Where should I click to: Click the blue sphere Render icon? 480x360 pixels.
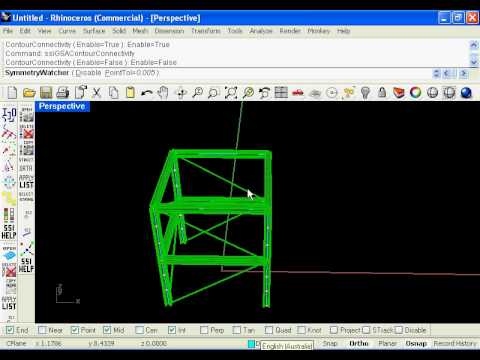point(466,92)
